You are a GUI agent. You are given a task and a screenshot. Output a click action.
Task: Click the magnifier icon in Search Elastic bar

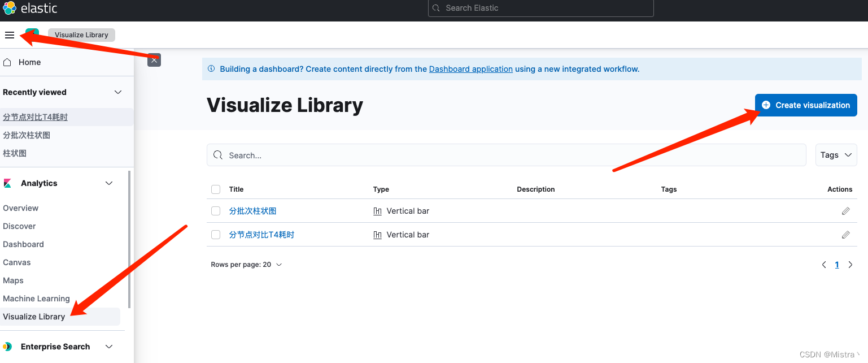(436, 8)
